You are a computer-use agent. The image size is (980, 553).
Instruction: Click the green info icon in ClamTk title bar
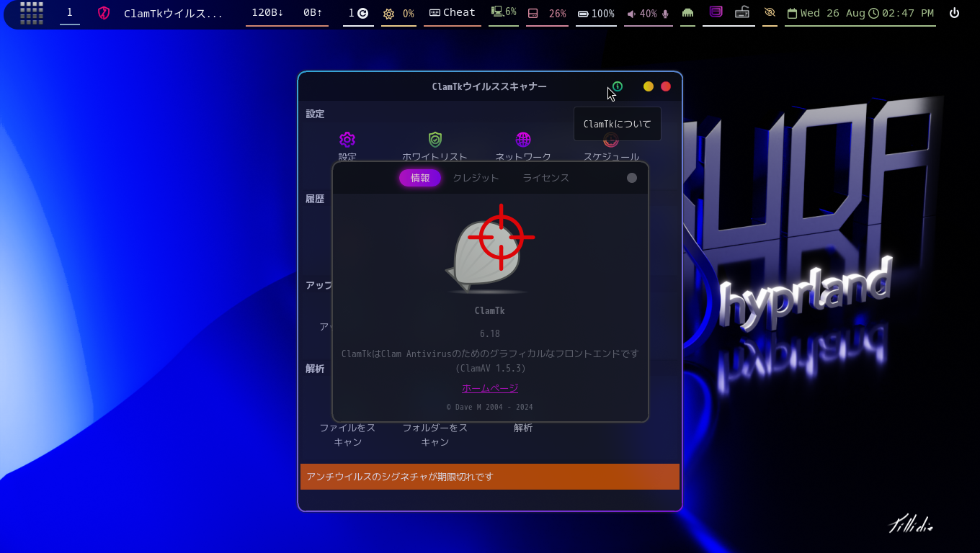[618, 86]
